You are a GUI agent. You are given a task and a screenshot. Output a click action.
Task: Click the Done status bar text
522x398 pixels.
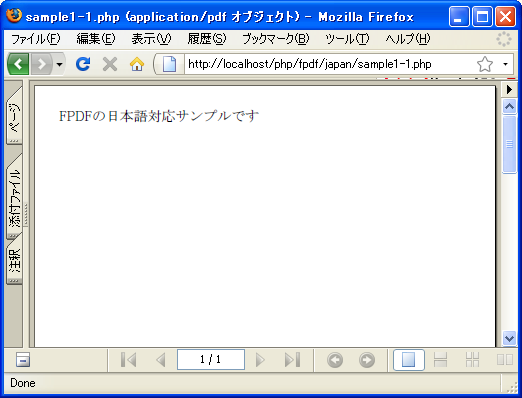pyautogui.click(x=23, y=383)
